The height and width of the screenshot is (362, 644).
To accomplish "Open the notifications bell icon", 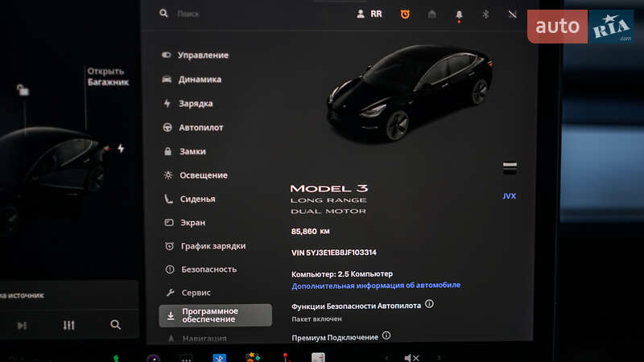I will click(459, 15).
